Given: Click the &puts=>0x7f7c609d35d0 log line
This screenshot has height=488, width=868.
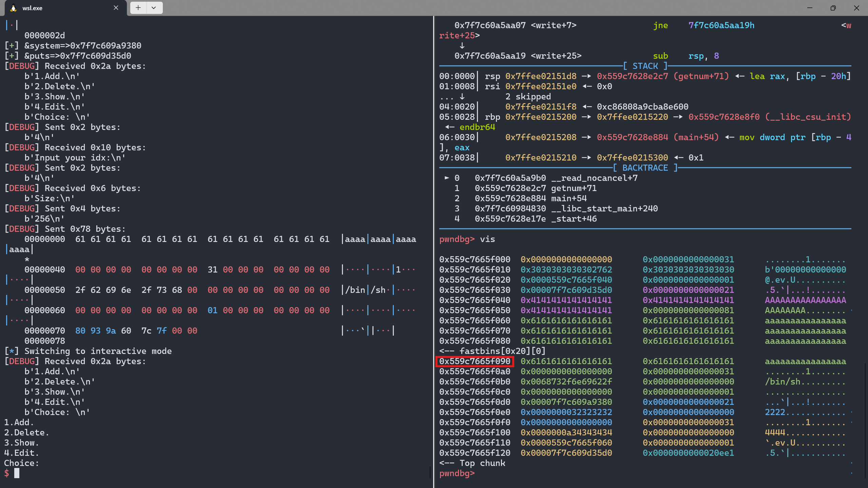Looking at the screenshot, I should pos(68,56).
